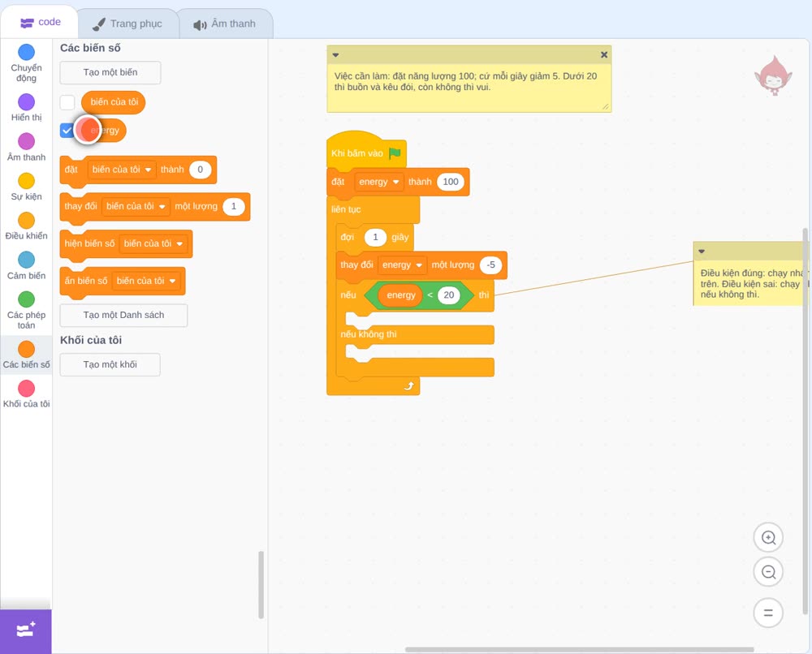Click the -5 value in the thay đổi block
812x654 pixels.
(490, 265)
